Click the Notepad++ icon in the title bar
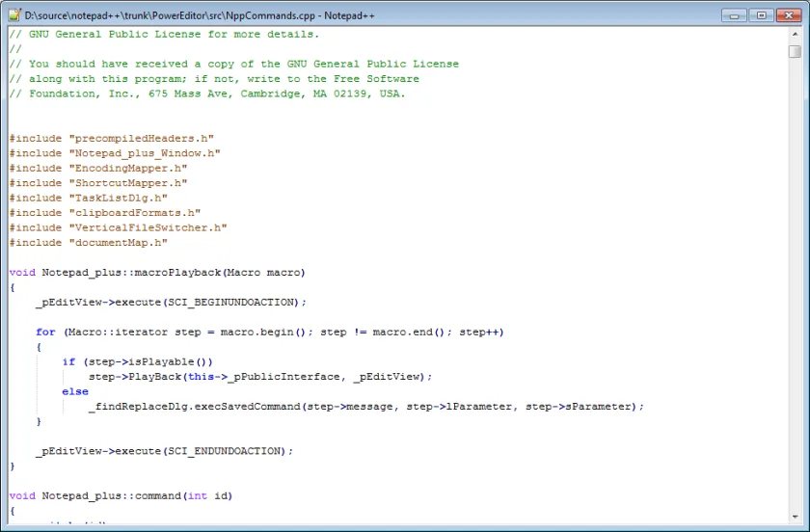 click(x=14, y=15)
